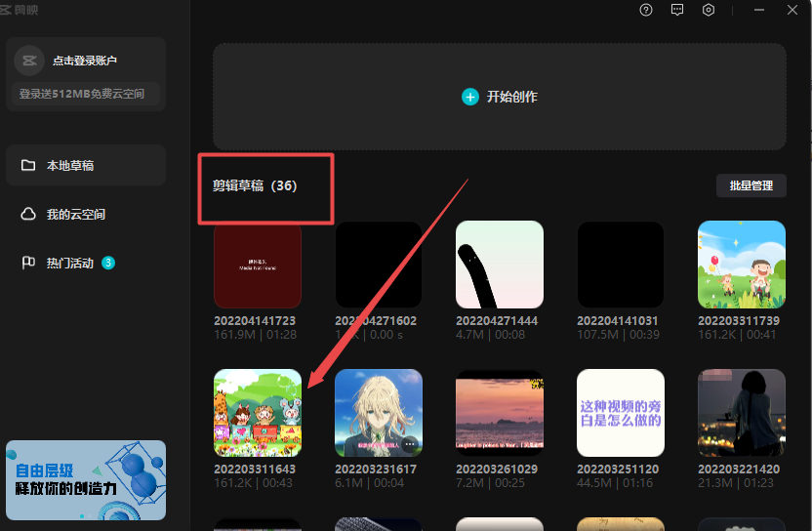Open the 自由层级 promotional banner
Screen dimensions: 812x531
pos(86,480)
